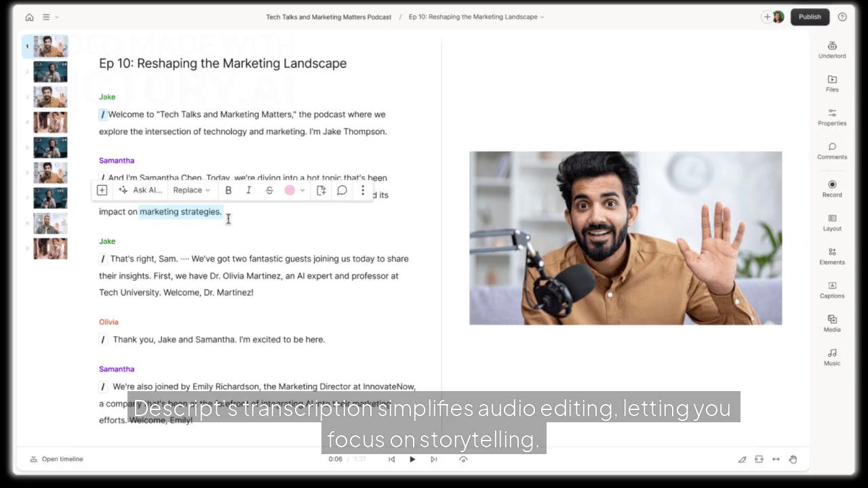This screenshot has height=488, width=868.
Task: Open the Properties panel
Action: [832, 117]
